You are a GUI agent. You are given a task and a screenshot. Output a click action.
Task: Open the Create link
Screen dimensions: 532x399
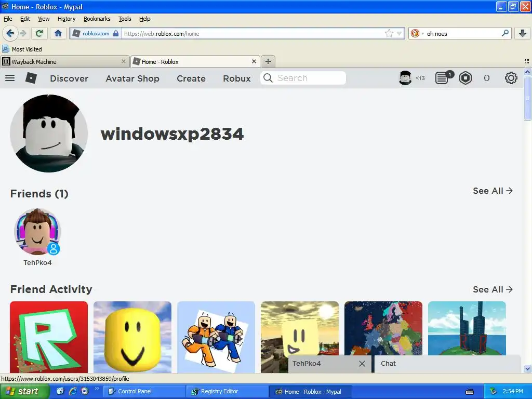pos(191,78)
